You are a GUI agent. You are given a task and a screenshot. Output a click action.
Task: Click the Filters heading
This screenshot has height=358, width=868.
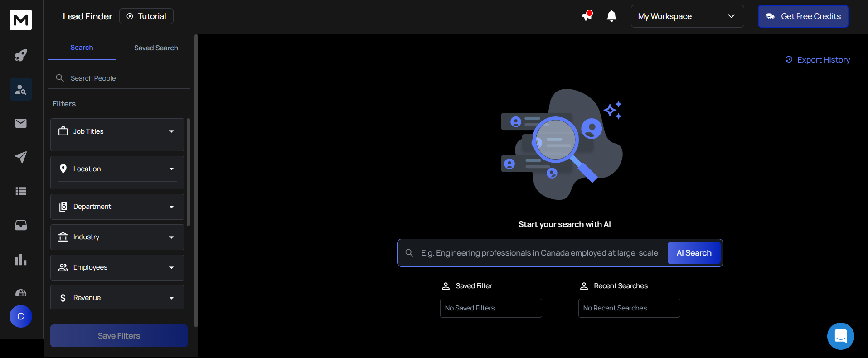pyautogui.click(x=64, y=104)
